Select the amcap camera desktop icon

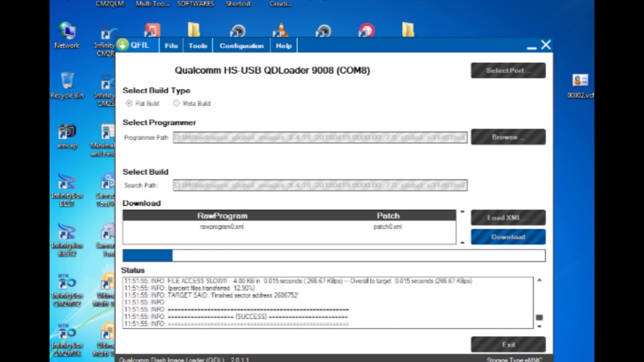point(67,137)
